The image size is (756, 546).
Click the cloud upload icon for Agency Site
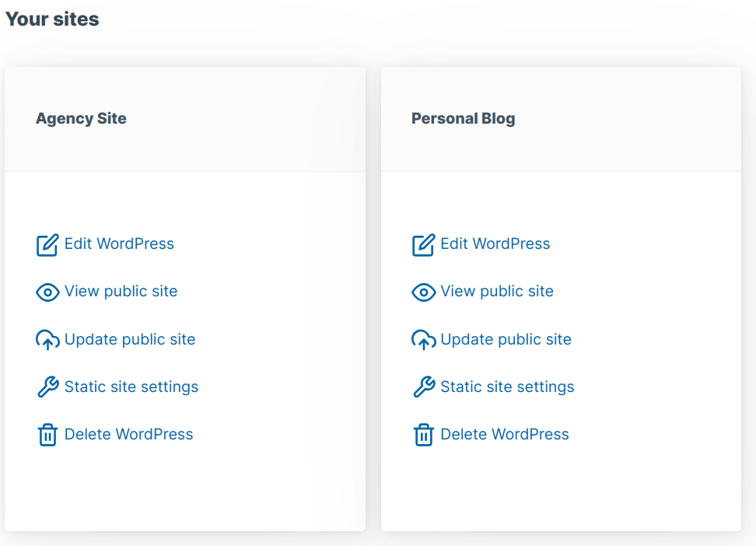click(x=47, y=340)
